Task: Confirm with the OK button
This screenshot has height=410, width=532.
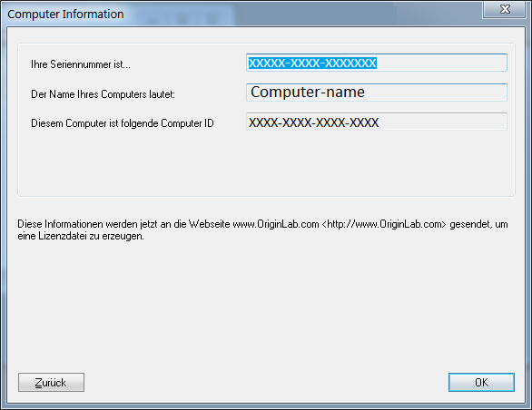Action: [481, 382]
